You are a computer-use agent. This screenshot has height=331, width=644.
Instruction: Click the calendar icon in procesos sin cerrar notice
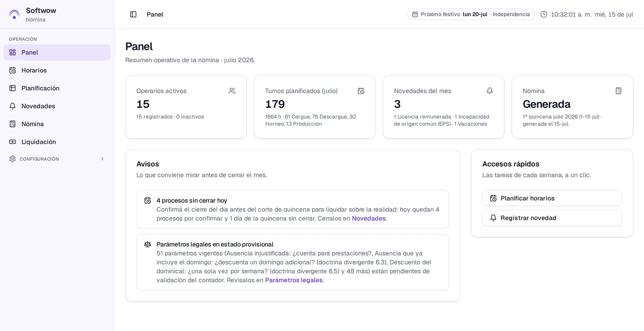click(x=148, y=201)
